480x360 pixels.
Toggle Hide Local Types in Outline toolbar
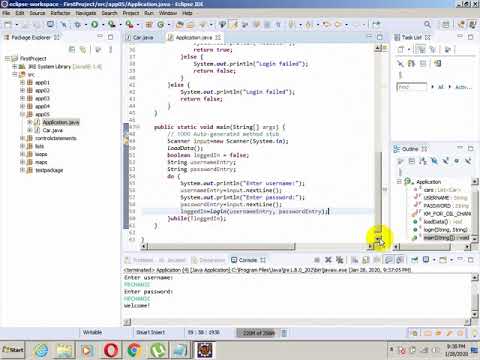pos(468,161)
